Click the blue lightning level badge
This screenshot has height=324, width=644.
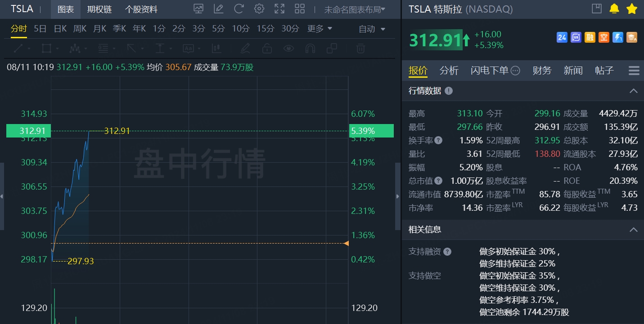pyautogui.click(x=618, y=38)
